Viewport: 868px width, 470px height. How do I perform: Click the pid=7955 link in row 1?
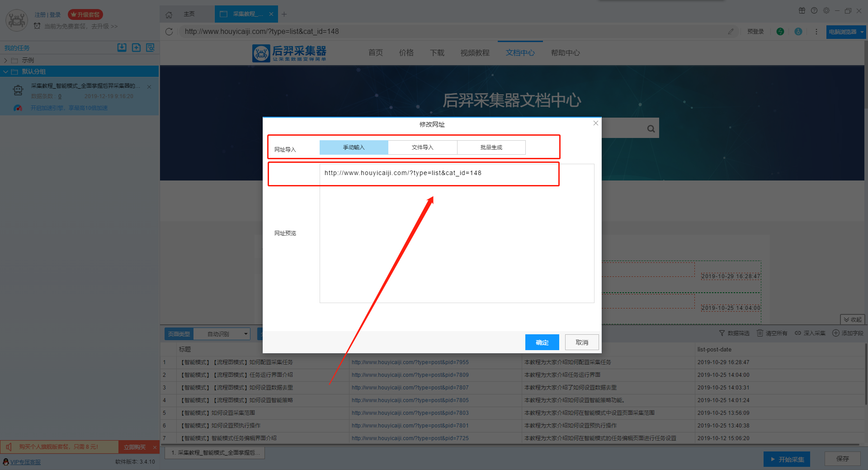pos(410,362)
